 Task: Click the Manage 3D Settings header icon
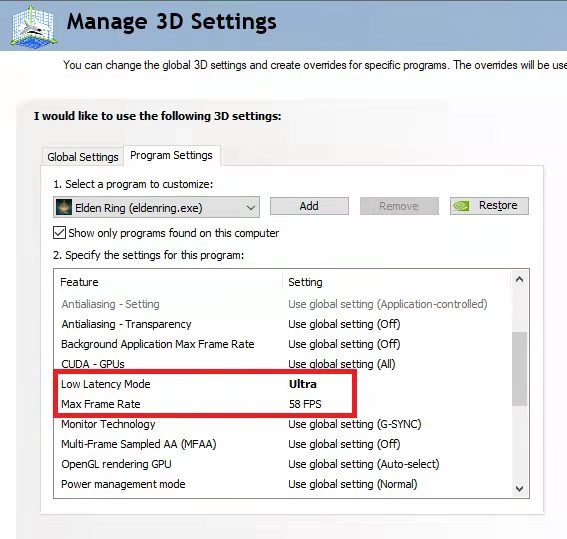click(33, 27)
